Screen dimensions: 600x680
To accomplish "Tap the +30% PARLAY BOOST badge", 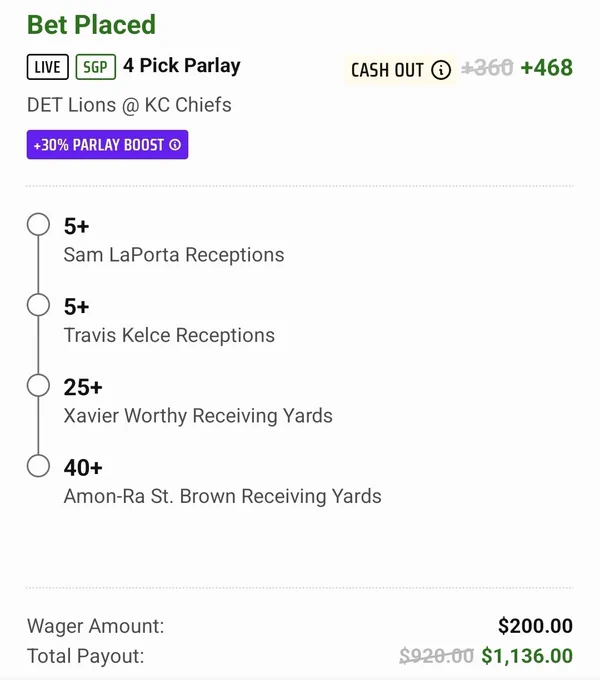I will point(108,144).
